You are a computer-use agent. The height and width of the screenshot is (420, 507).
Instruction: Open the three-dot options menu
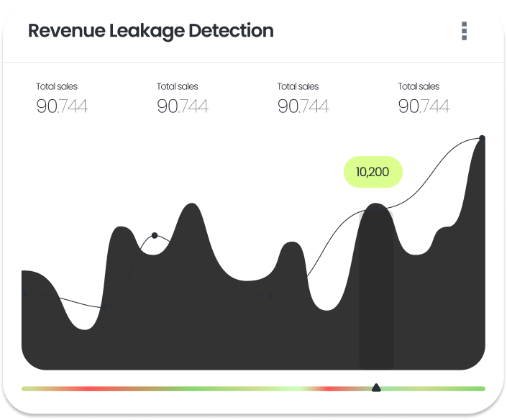[464, 31]
